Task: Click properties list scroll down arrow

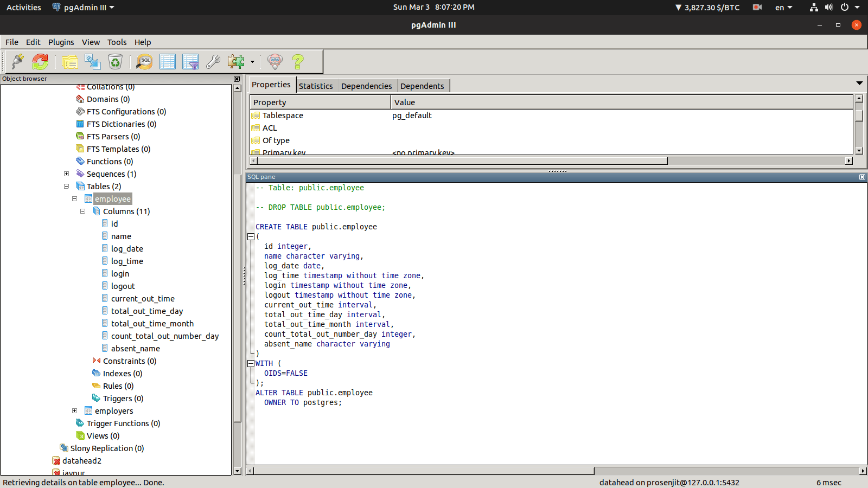Action: click(x=859, y=151)
